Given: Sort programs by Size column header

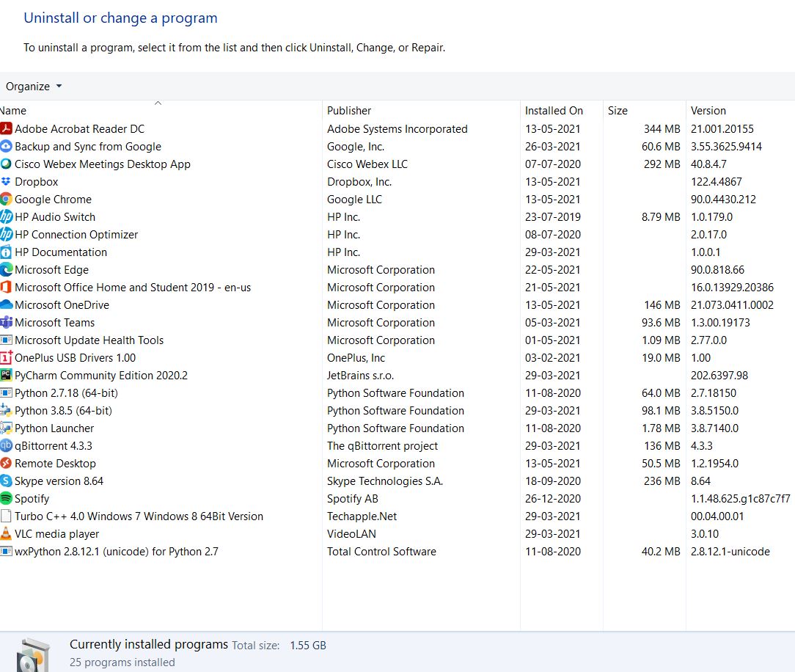Looking at the screenshot, I should point(618,111).
